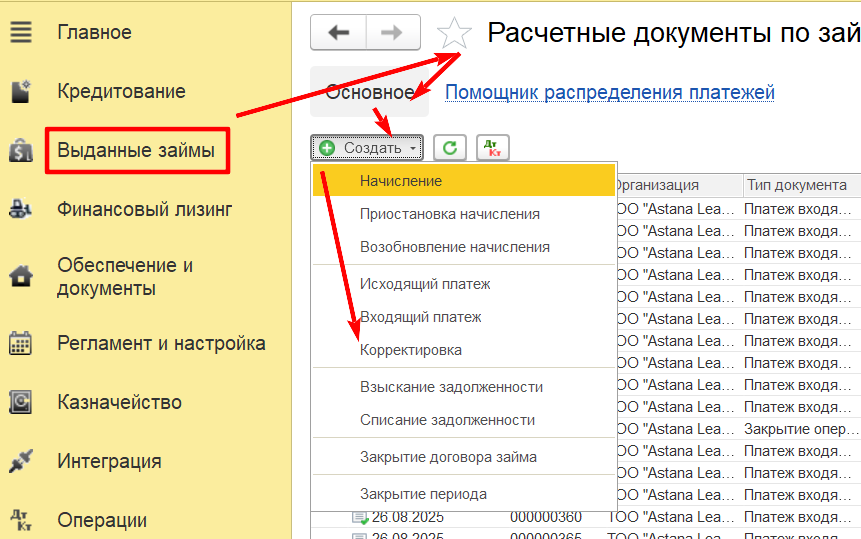Screen dimensions: 861x539
Task: Click the ДтКт icon beside Операции
Action: [x=21, y=520]
